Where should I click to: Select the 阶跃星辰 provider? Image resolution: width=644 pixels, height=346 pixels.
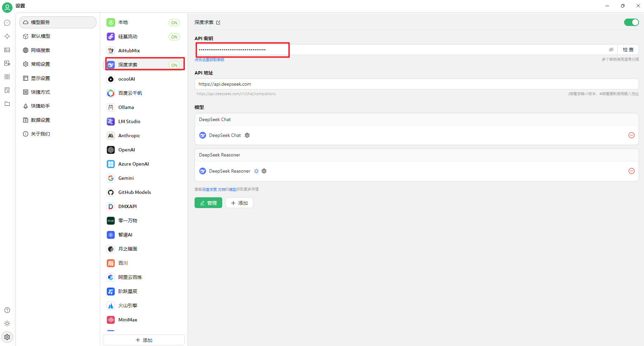point(144,291)
